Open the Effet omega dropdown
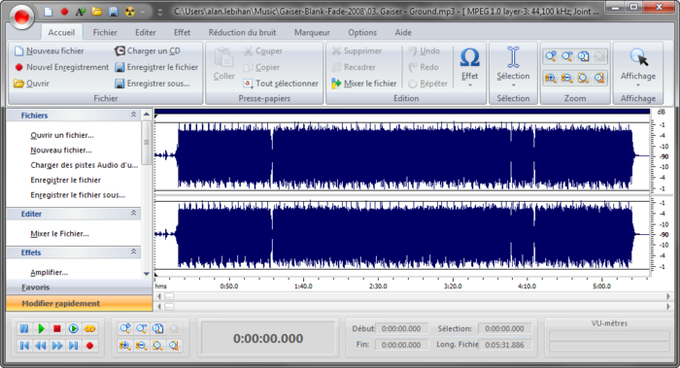This screenshot has height=368, width=680. tap(470, 67)
